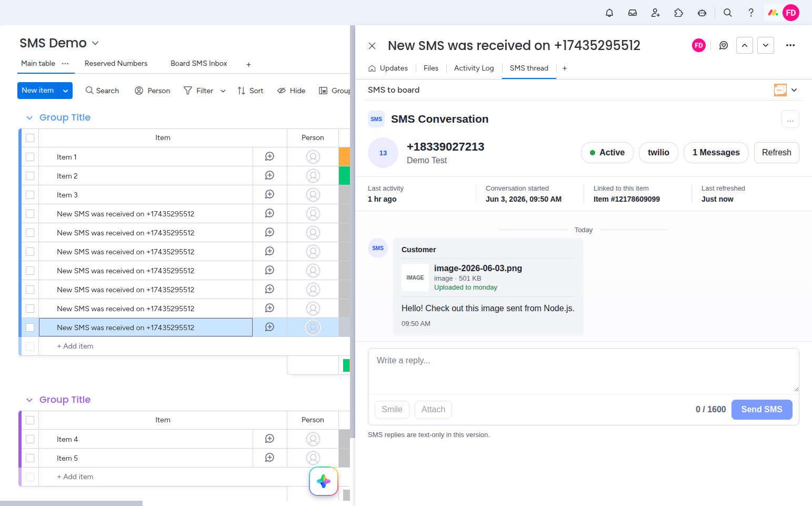Check the highlighted New SMS row checkbox
This screenshot has width=812, height=506.
pyautogui.click(x=30, y=328)
